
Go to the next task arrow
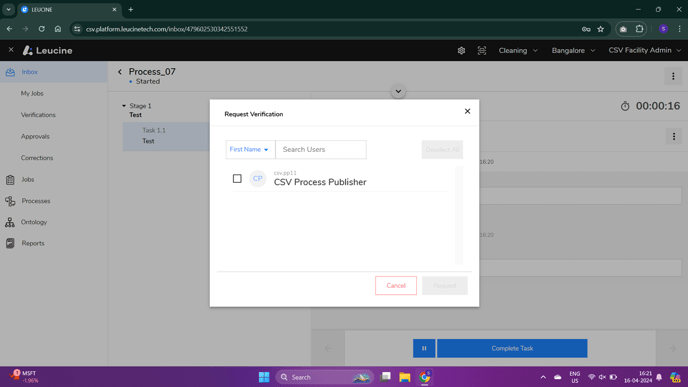click(x=672, y=348)
